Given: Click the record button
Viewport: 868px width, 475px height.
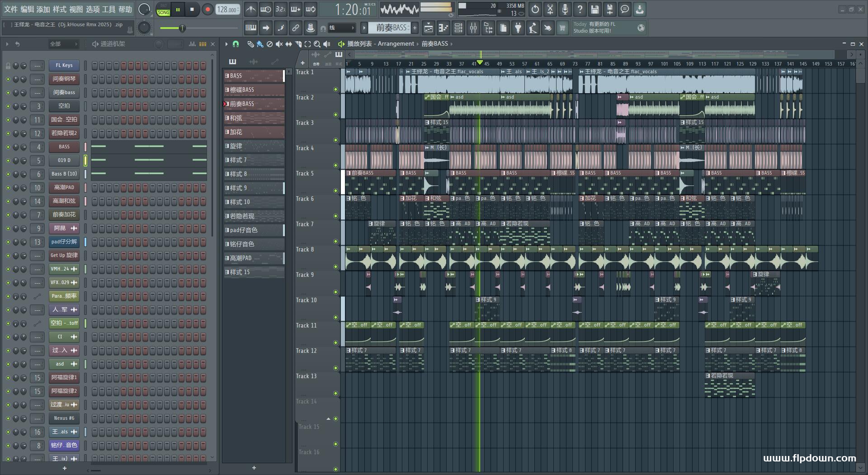Looking at the screenshot, I should click(208, 9).
